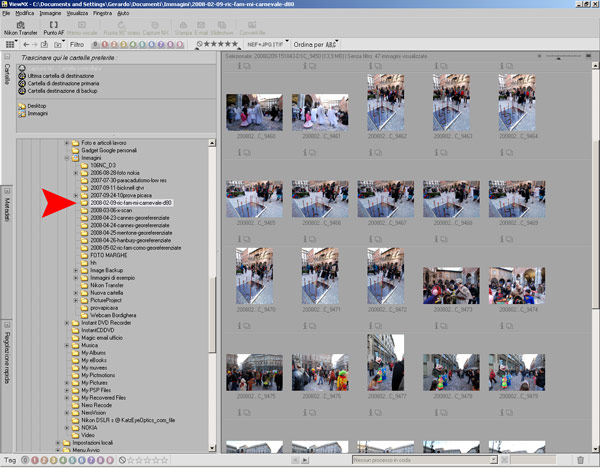Clear the rating in the bottom Tag bar
The image size is (600, 468).
[x=122, y=460]
